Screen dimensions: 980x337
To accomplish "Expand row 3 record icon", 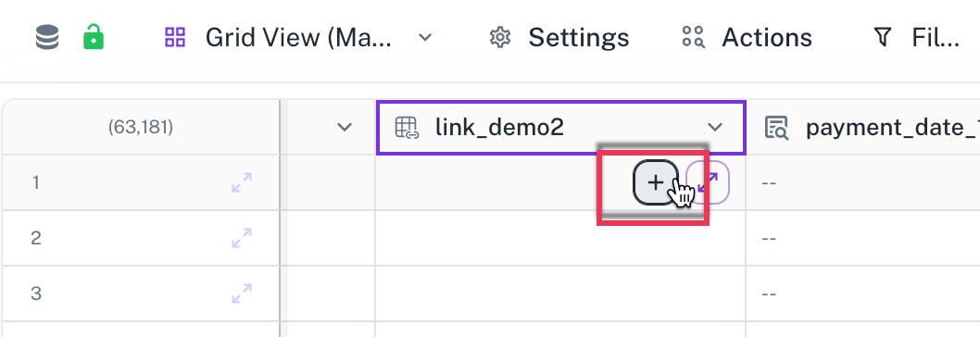I will pyautogui.click(x=242, y=293).
